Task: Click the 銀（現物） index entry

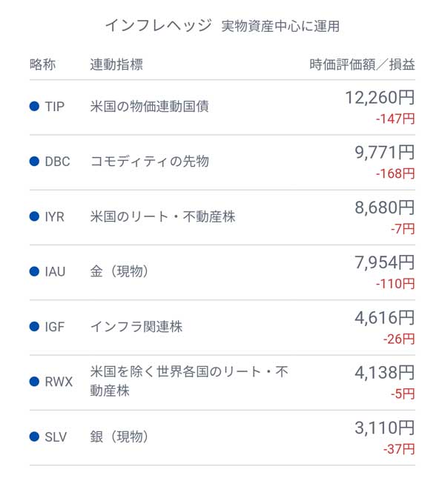Action: pos(119,437)
